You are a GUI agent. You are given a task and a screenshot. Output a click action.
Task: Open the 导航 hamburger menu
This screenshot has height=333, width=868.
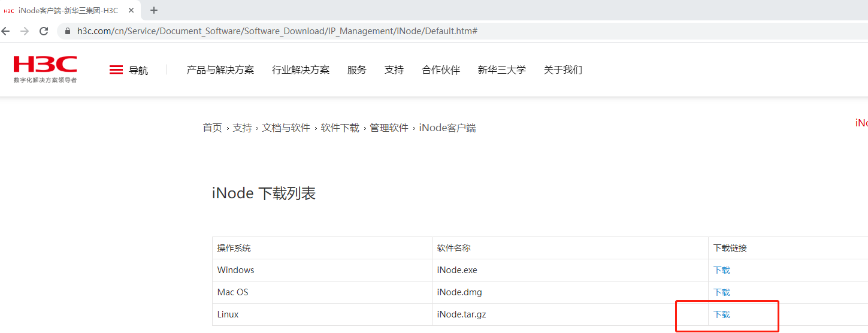[128, 70]
